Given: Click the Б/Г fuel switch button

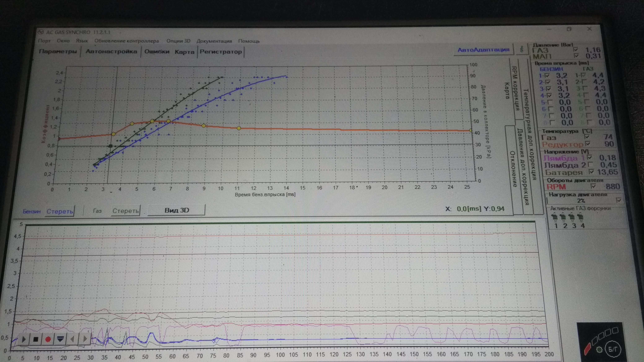Looking at the screenshot, I should [x=613, y=349].
